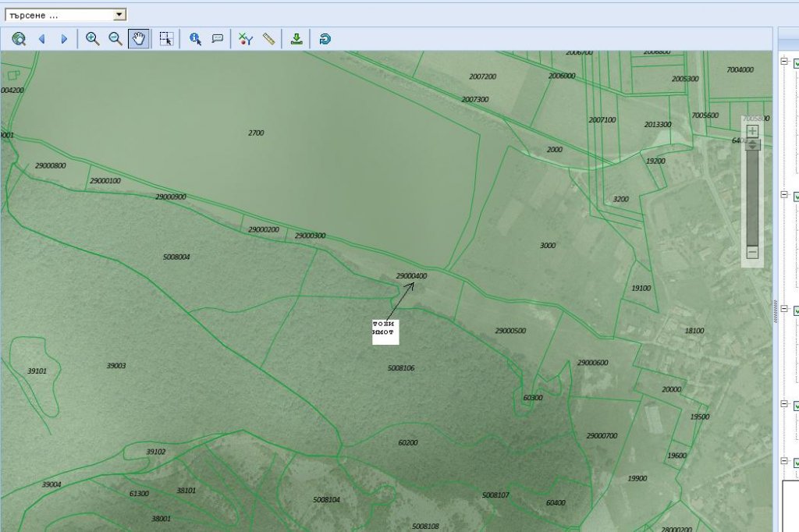Refresh the map view
This screenshot has height=532, width=799.
click(x=325, y=39)
